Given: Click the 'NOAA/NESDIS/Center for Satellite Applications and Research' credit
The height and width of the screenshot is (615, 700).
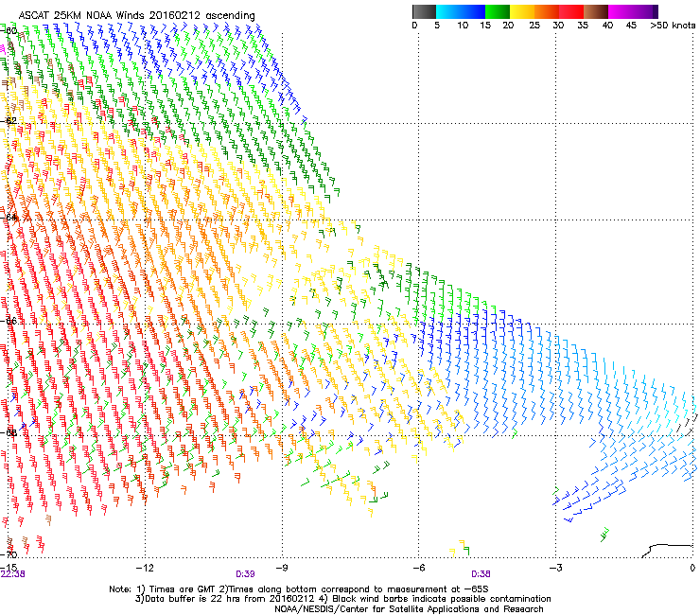Looking at the screenshot, I should point(409,609).
